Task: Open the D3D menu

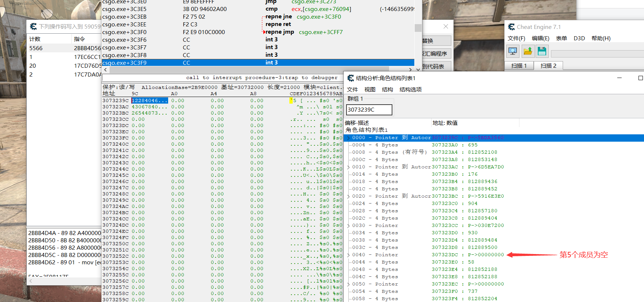Action: [x=579, y=38]
